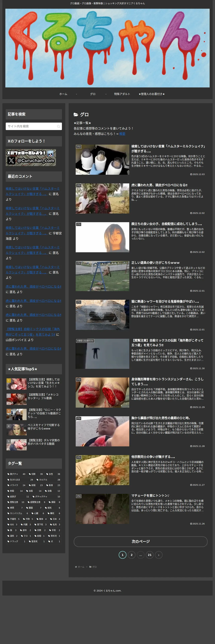Go to next page using the arrow icon

pyautogui.click(x=159, y=555)
